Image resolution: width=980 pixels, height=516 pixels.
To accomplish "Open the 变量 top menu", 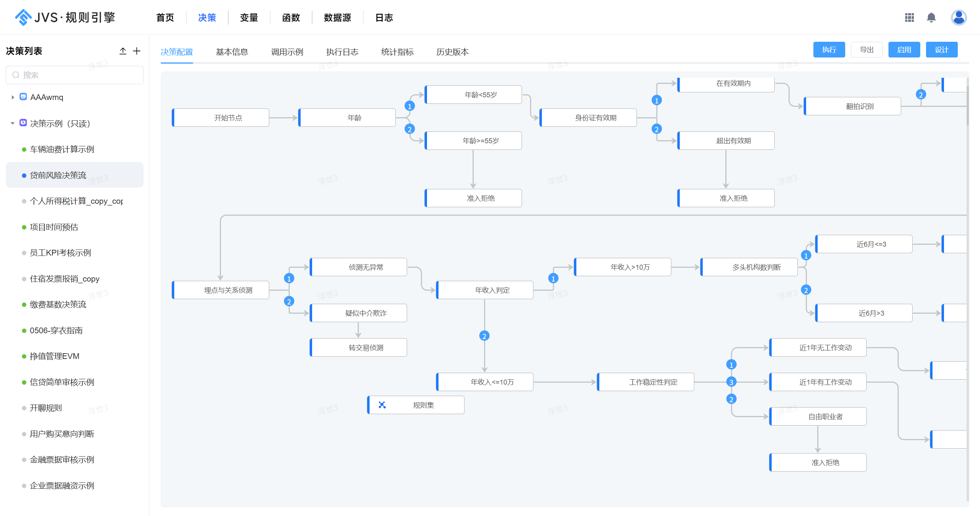I will [249, 18].
